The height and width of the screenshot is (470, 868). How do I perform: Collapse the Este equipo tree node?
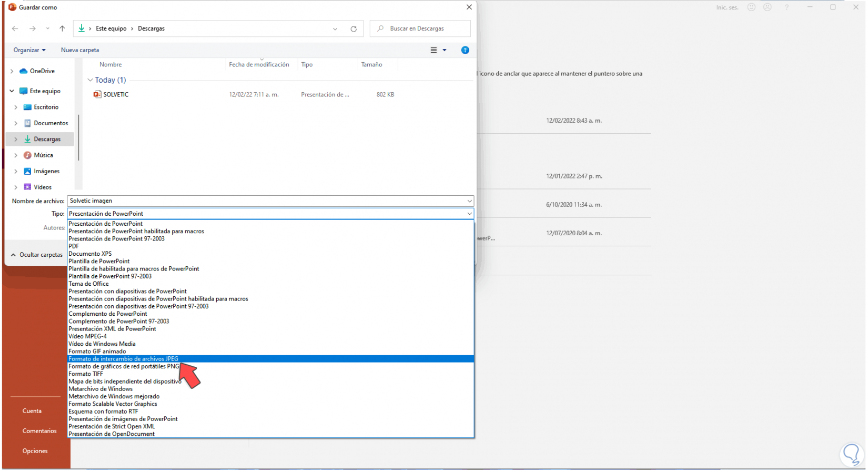[x=12, y=91]
